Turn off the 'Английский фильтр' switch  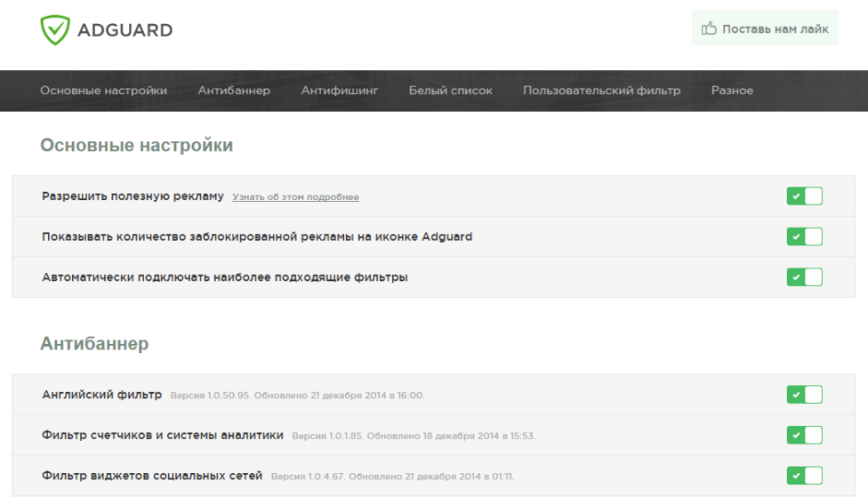tap(804, 395)
